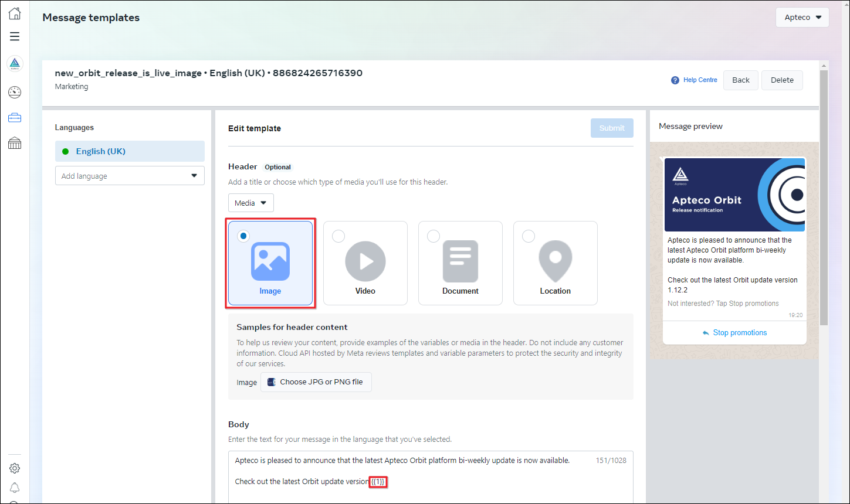Image resolution: width=850 pixels, height=504 pixels.
Task: Click the Document page icon
Action: click(460, 261)
